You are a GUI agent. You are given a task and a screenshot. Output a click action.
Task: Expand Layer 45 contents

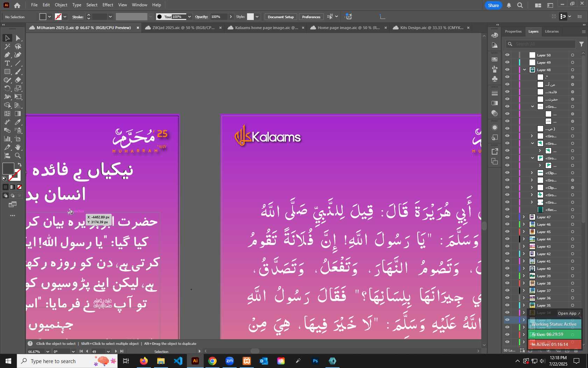click(x=524, y=232)
